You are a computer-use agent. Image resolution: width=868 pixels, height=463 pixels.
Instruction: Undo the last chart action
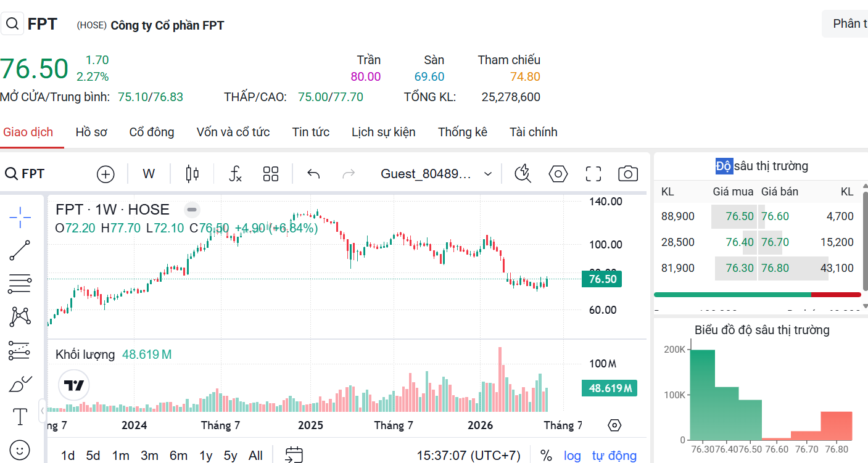(x=313, y=174)
